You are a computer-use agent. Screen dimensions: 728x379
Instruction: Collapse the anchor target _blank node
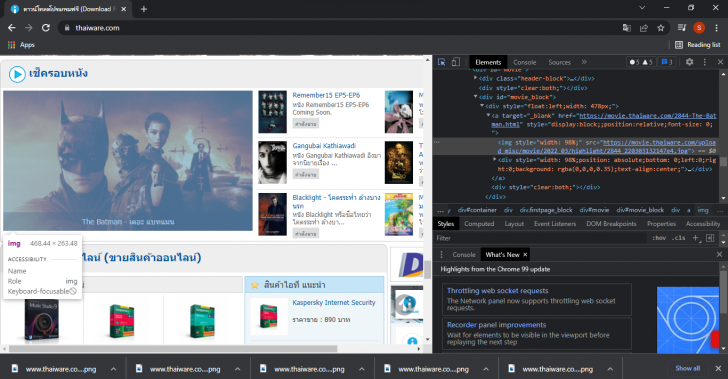click(488, 115)
